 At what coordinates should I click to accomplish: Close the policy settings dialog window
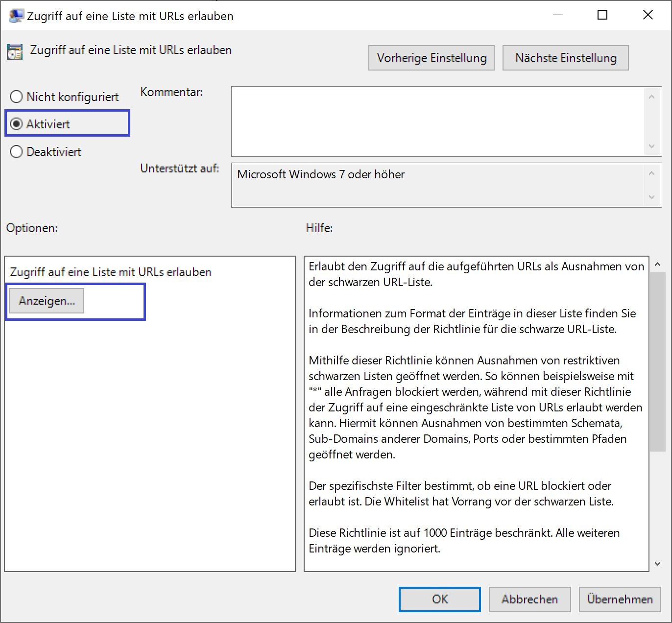pyautogui.click(x=648, y=15)
